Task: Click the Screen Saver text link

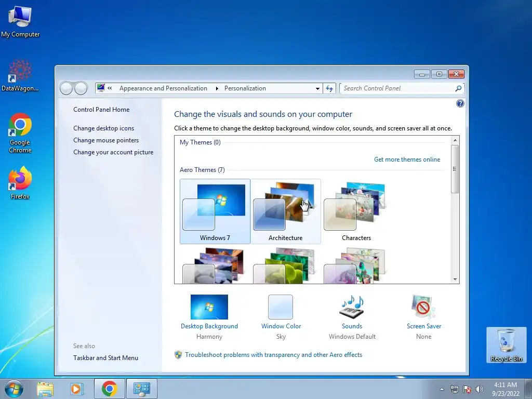Action: click(424, 326)
